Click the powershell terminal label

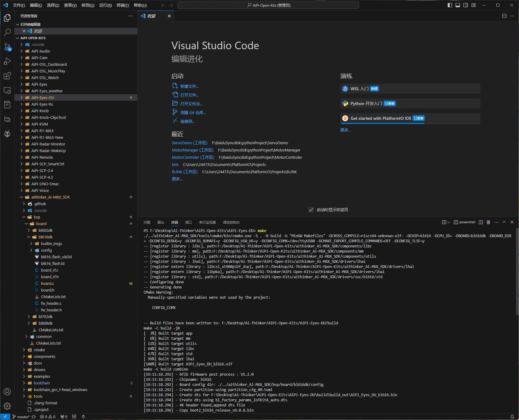(x=467, y=222)
